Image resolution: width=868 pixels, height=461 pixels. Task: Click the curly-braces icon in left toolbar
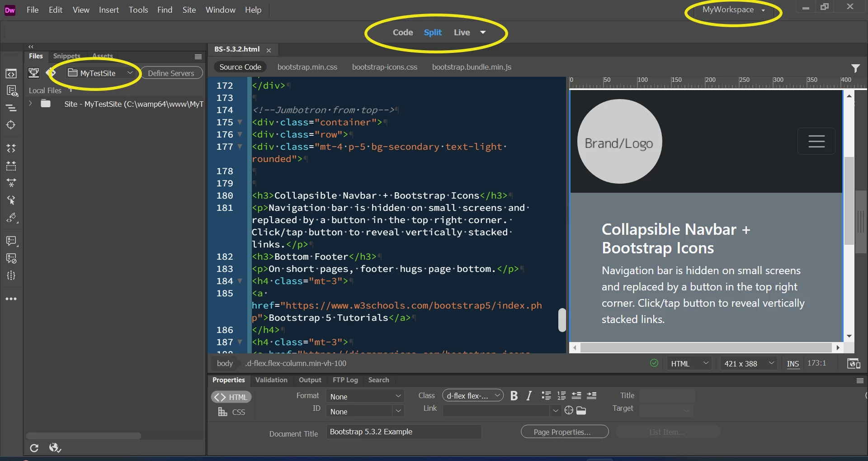point(11,276)
